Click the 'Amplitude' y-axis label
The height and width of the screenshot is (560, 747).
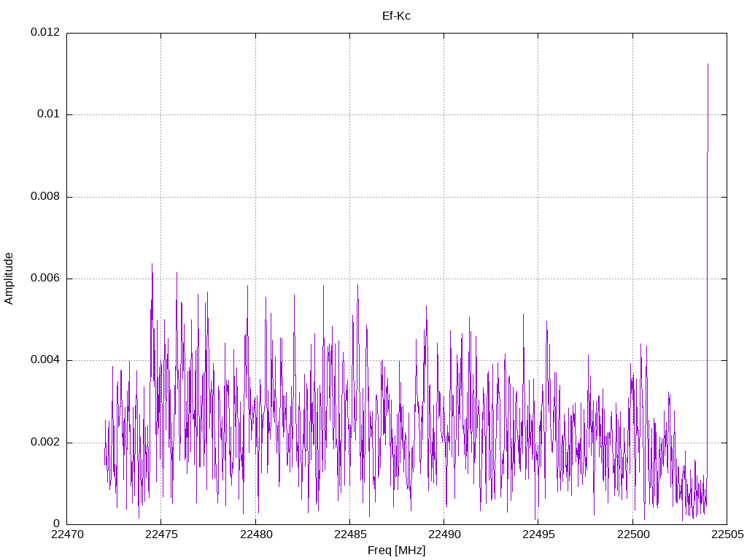pos(9,279)
